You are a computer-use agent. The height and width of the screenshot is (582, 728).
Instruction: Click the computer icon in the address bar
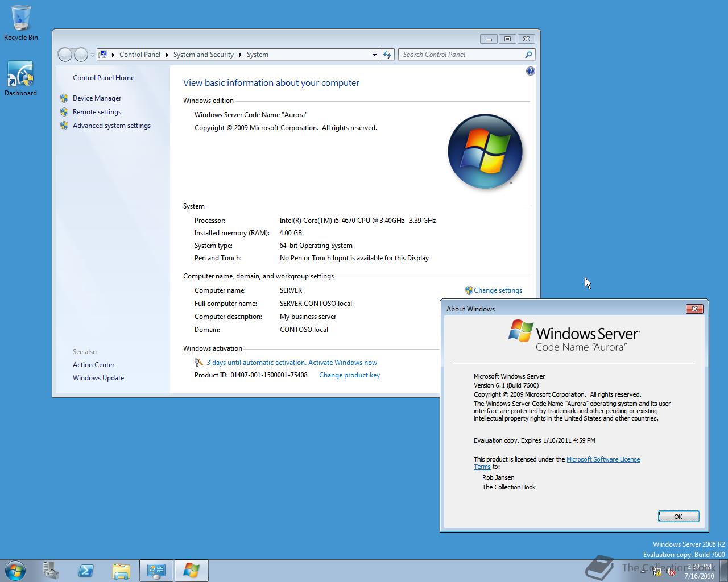[103, 55]
